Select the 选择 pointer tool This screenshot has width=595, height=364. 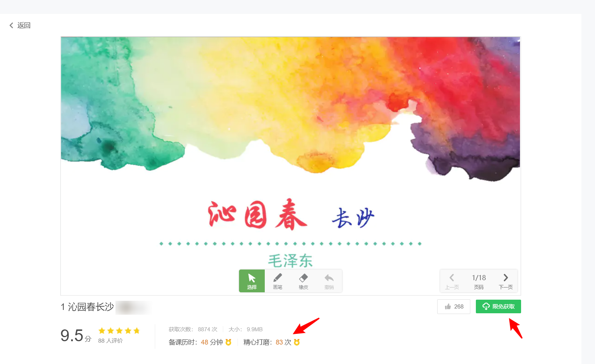coord(252,281)
